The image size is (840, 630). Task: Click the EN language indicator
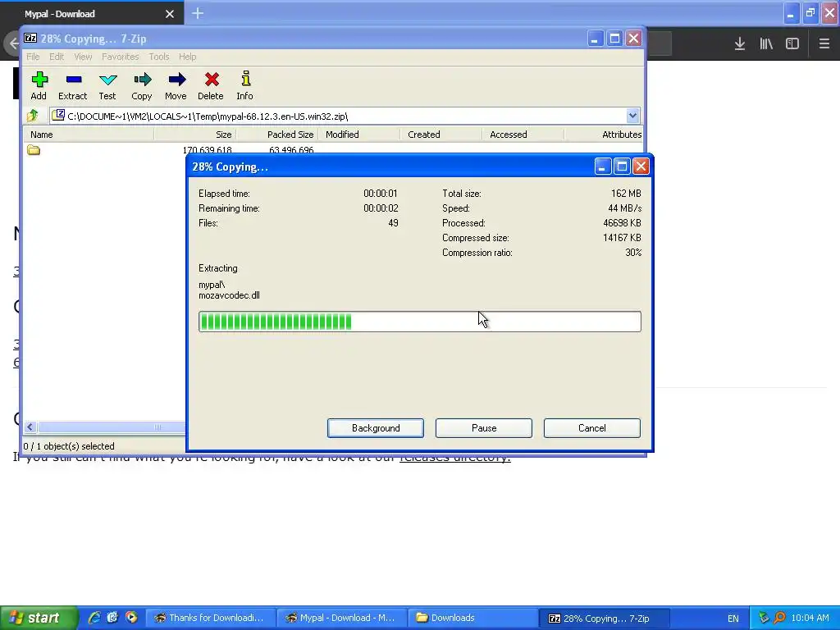[733, 619]
